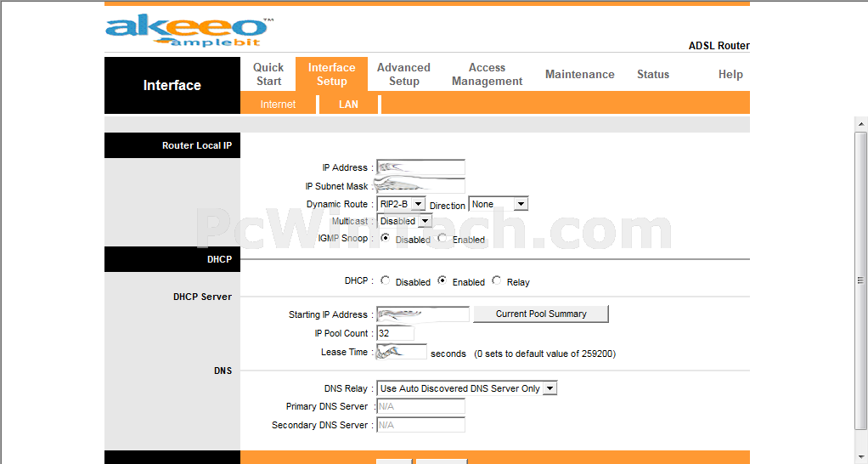The height and width of the screenshot is (464, 868).
Task: Open the DNS Relay dropdown
Action: tap(466, 388)
